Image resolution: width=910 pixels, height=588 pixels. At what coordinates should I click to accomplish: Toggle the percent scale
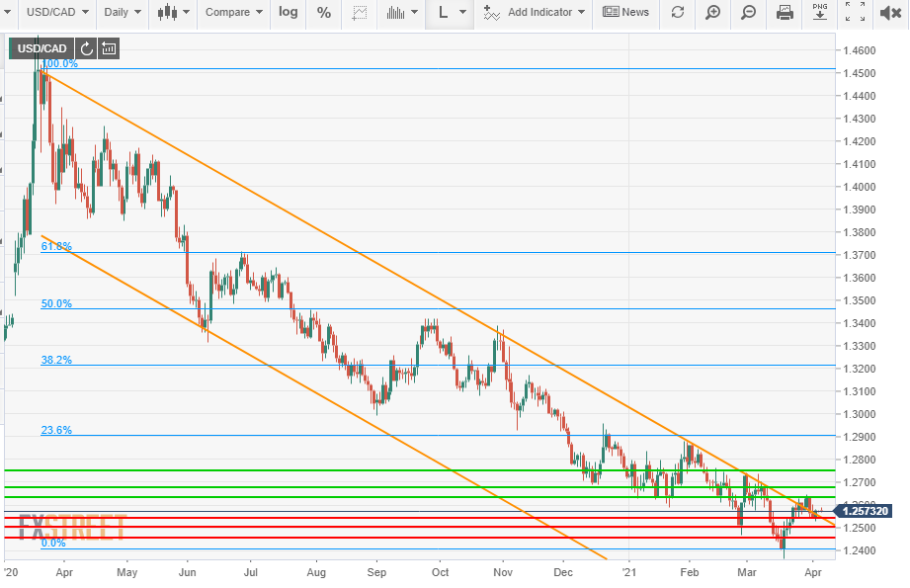coord(324,13)
